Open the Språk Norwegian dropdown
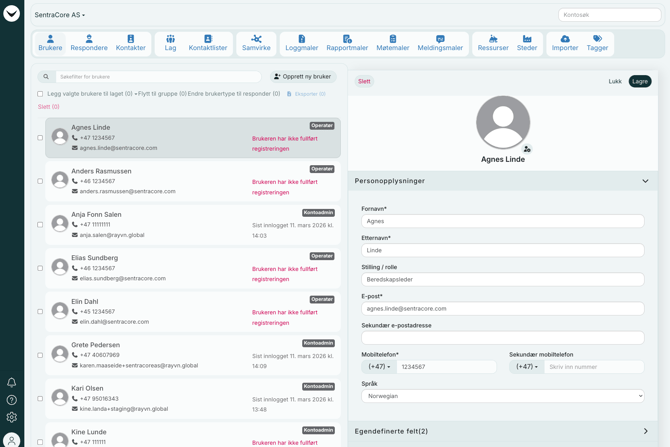Screen dimensions: 670x447 (x=502, y=396)
